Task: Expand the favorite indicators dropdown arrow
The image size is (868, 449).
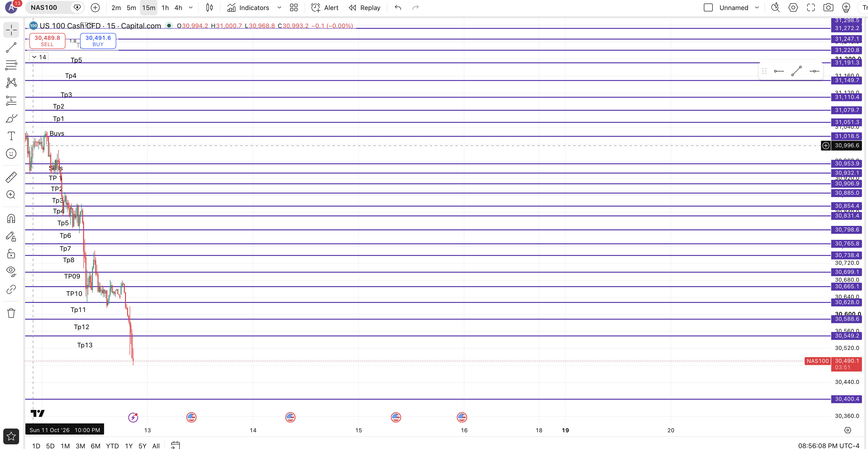Action: point(279,7)
